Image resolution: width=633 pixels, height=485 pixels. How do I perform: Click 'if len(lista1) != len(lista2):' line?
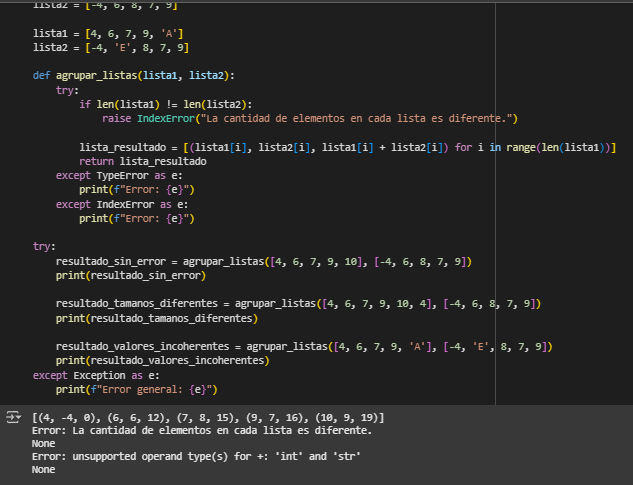pyautogui.click(x=166, y=105)
